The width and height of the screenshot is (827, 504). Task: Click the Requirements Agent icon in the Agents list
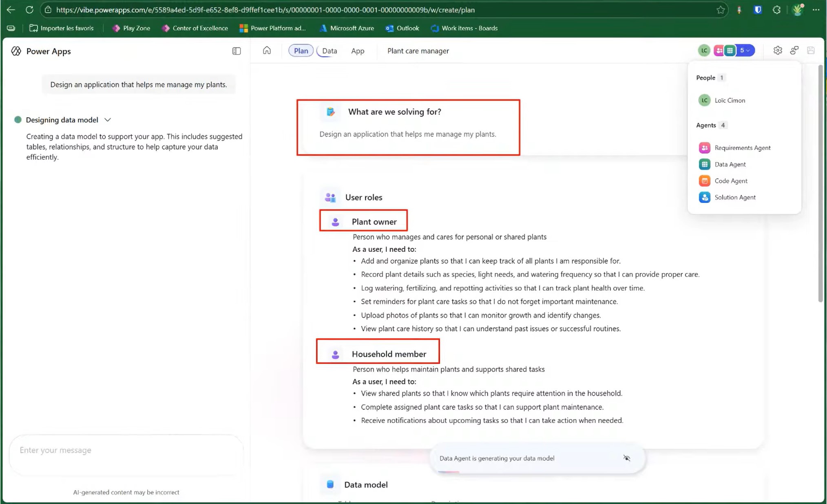[x=704, y=148]
